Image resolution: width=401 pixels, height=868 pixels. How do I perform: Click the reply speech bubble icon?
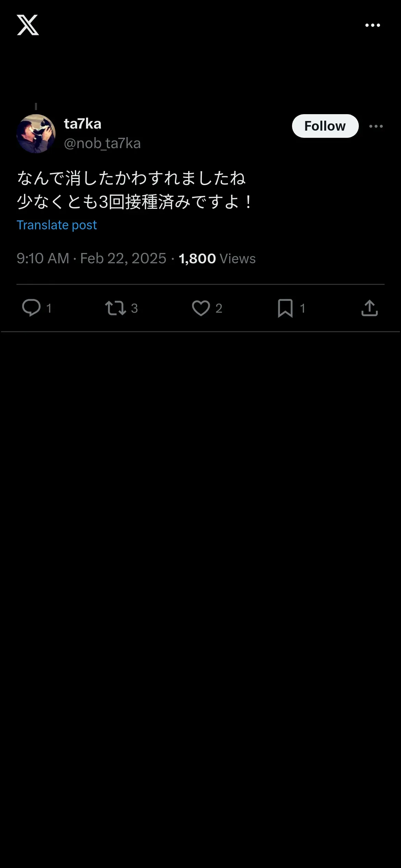pos(31,308)
